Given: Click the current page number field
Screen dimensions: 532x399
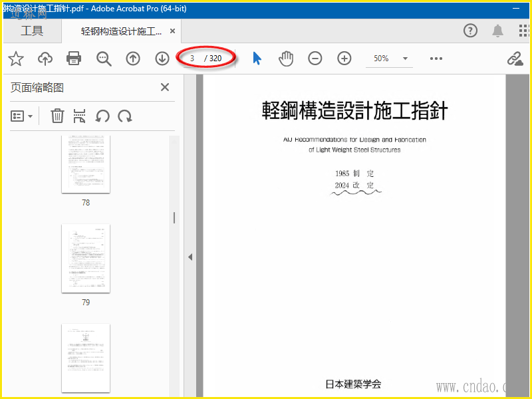Looking at the screenshot, I should coord(192,59).
